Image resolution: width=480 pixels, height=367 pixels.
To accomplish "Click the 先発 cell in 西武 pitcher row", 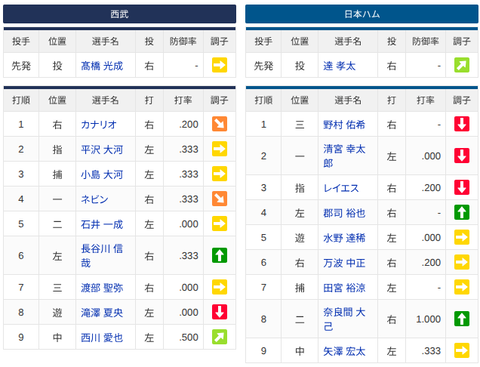I will click(21, 66).
